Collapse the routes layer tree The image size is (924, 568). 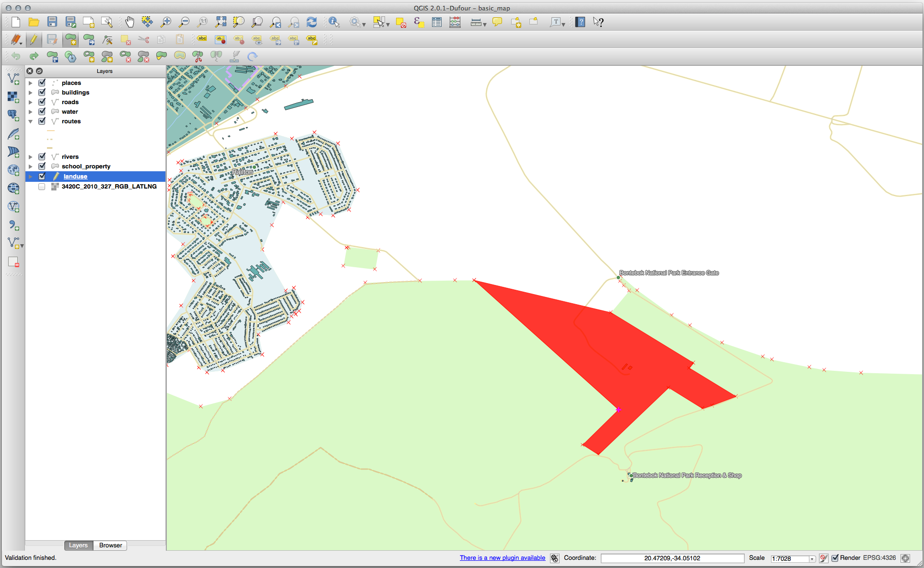[x=31, y=121]
